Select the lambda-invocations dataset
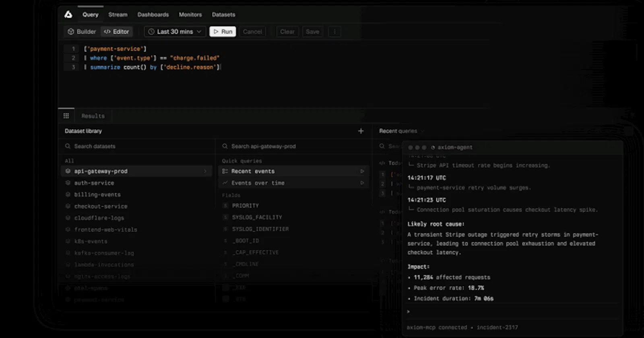The image size is (644, 338). tap(136, 264)
